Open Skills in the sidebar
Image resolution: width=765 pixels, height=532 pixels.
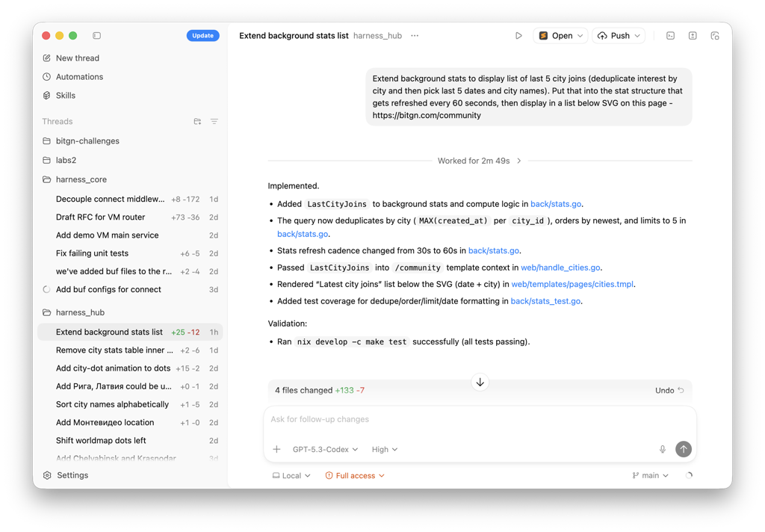point(66,96)
